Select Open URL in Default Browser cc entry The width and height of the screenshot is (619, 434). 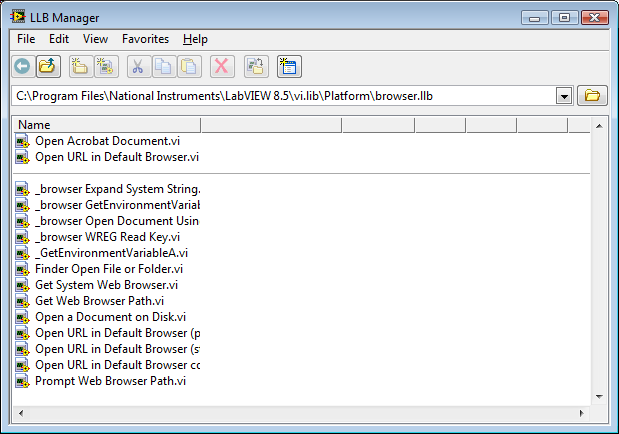(x=118, y=365)
